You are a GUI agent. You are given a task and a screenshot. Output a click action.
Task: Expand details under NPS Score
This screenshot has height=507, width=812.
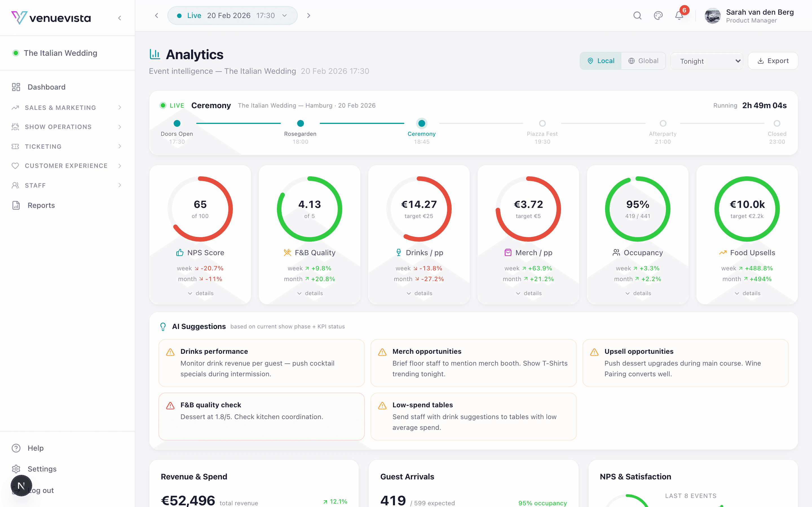coord(200,293)
